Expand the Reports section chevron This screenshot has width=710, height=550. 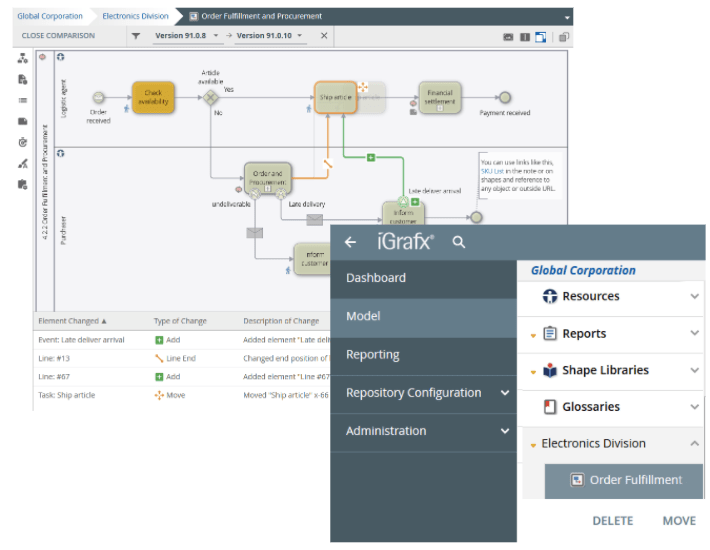coord(694,333)
